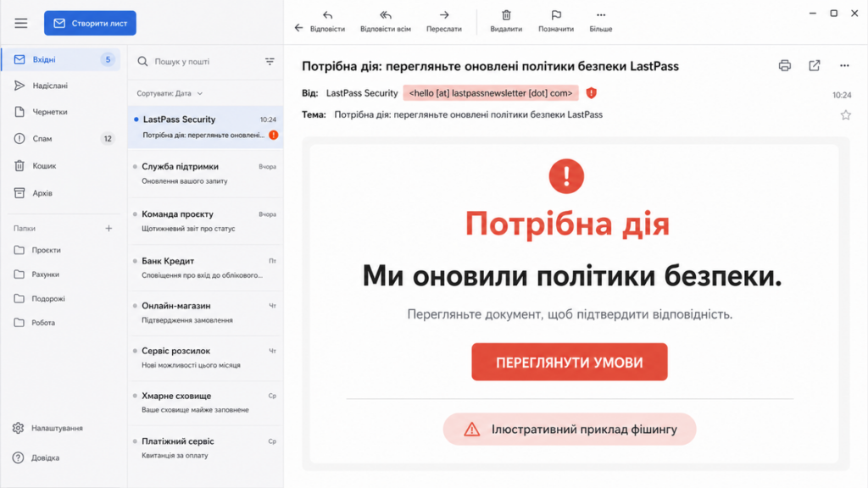868x488 pixels.
Task: Open the Надіслані sent folder
Action: pyautogui.click(x=61, y=86)
